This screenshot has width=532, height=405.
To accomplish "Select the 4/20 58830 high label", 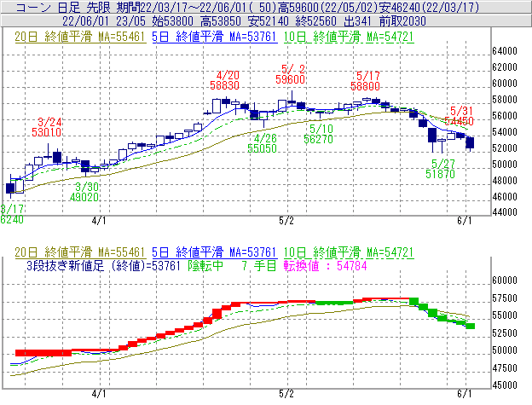I will coord(225,80).
